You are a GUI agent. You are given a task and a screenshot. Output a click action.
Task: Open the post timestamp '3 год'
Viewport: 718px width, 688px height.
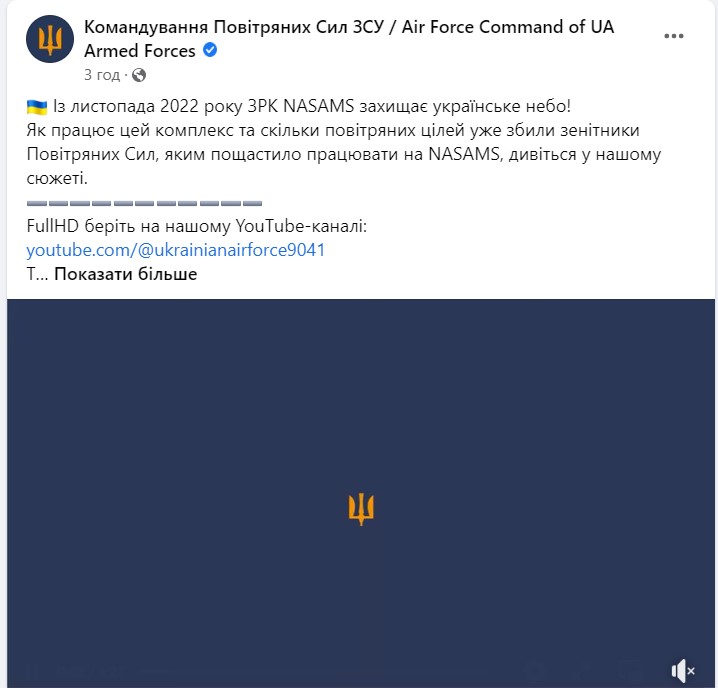point(102,75)
